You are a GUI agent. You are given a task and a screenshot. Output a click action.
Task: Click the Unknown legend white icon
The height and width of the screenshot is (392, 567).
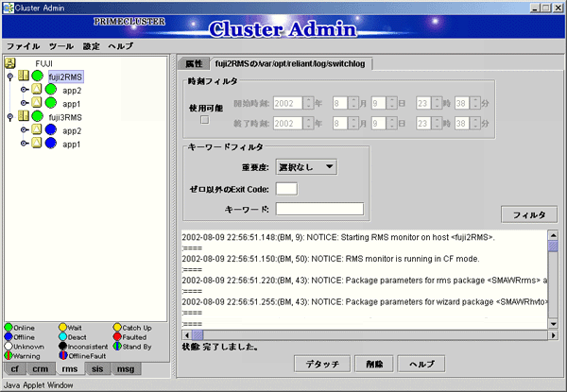click(x=9, y=346)
